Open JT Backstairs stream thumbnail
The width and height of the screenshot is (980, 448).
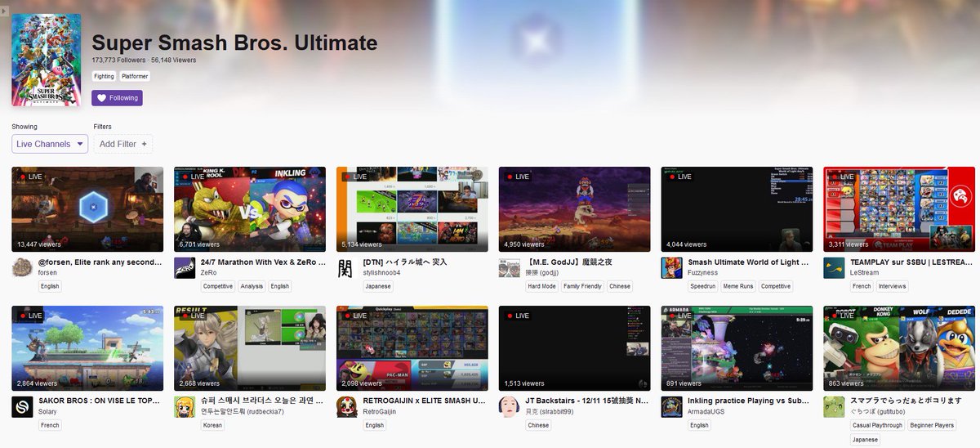[x=574, y=348]
